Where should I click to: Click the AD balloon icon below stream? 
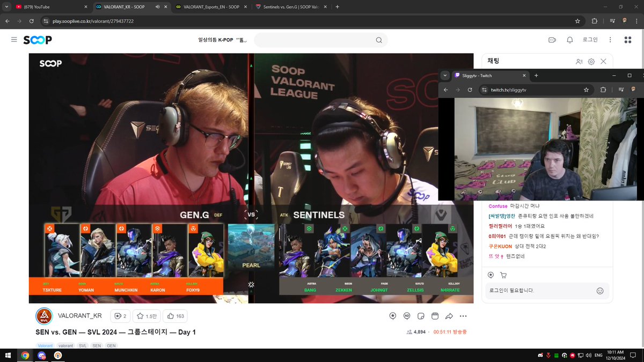(407, 316)
